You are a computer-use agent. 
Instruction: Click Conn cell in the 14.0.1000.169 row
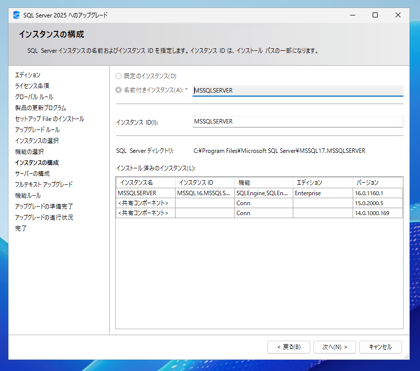tap(264, 213)
